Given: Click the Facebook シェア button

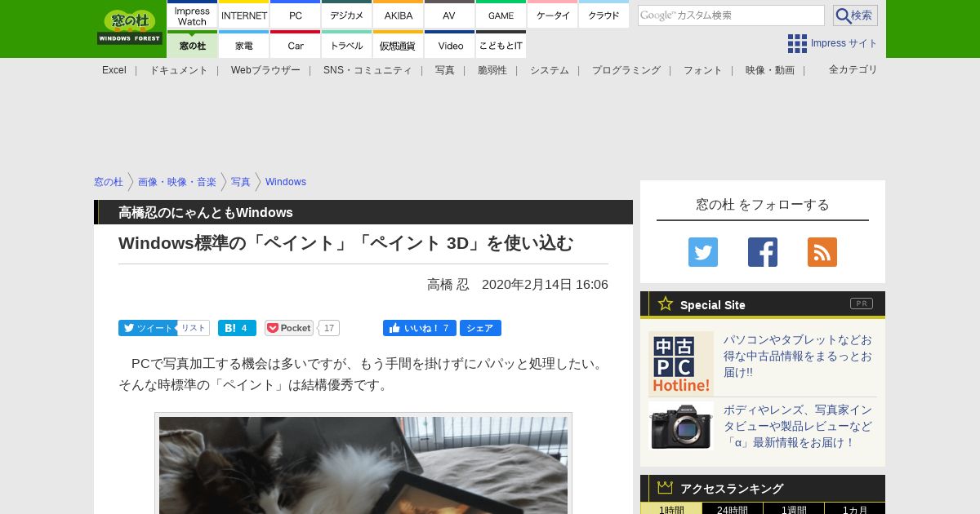Looking at the screenshot, I should 480,328.
